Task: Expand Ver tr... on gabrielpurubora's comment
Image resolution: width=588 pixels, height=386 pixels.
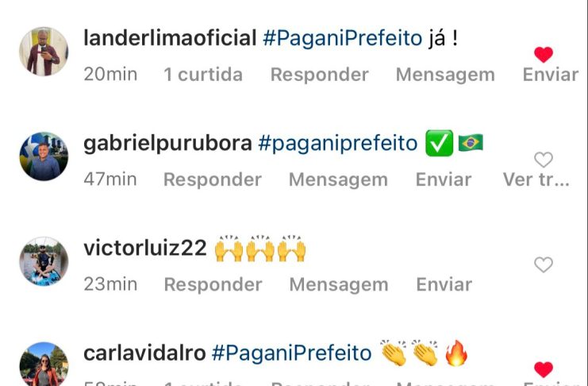Action: tap(536, 179)
